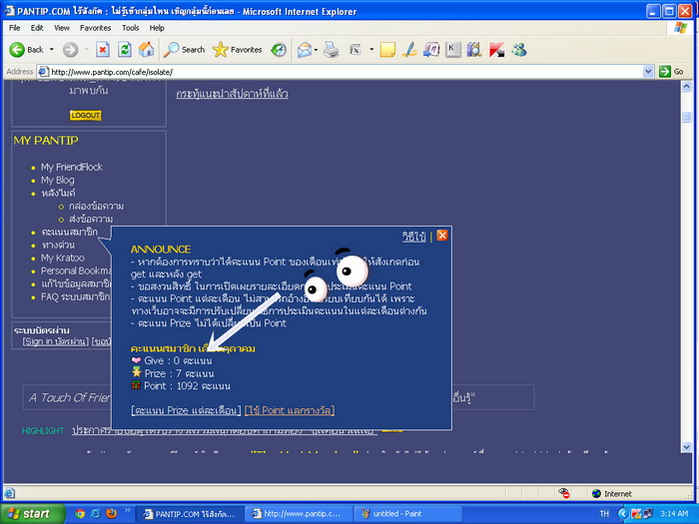
Task: Close the ANNOUNCE popup with orange X
Action: tap(442, 235)
